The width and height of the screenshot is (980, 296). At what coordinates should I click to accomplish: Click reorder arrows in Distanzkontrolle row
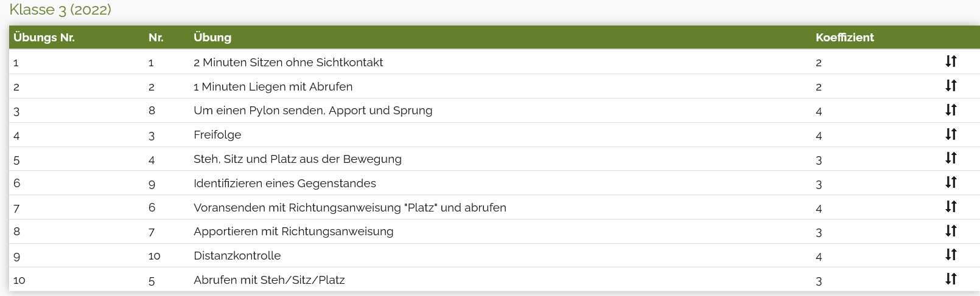click(951, 255)
